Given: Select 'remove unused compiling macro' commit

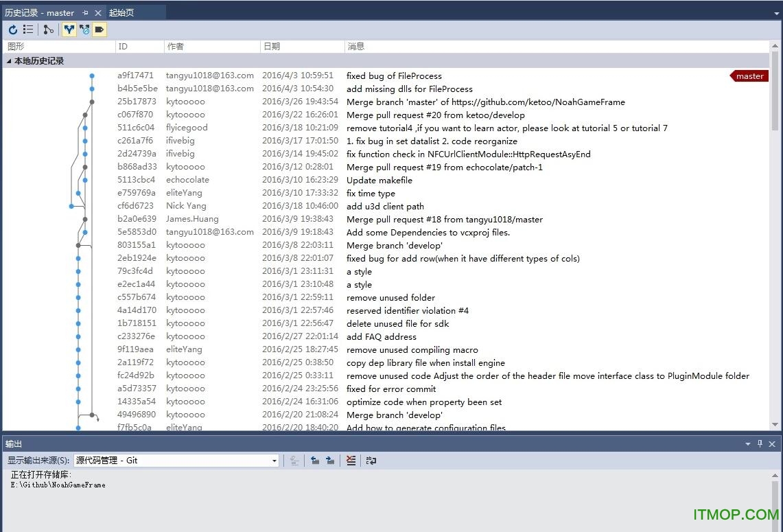Looking at the screenshot, I should [386, 349].
